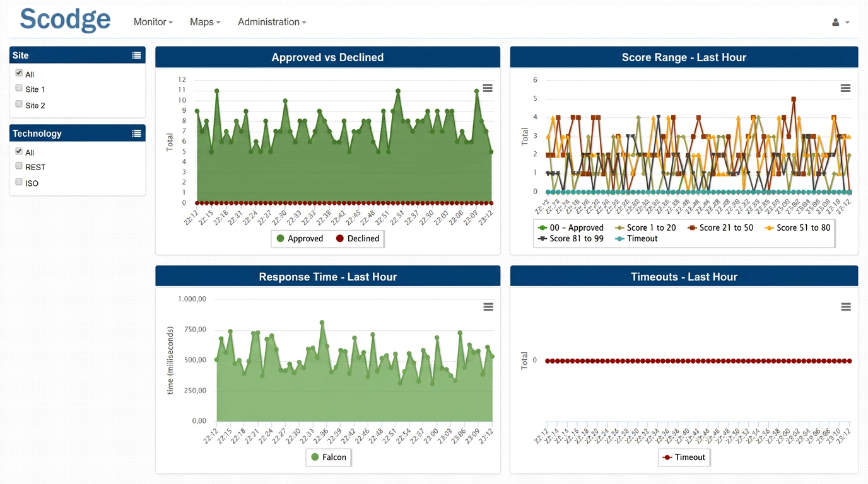Open the user account icon menu
The image size is (868, 484).
pyautogui.click(x=835, y=22)
